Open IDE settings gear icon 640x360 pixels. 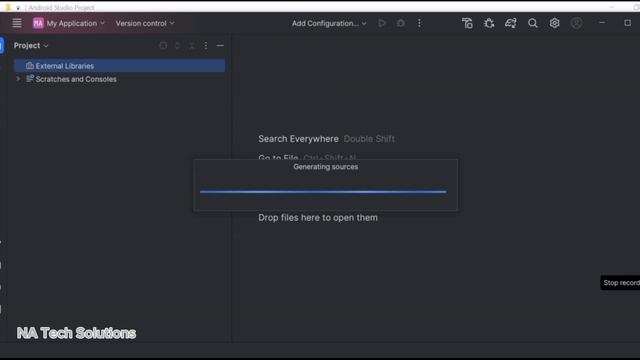point(554,23)
